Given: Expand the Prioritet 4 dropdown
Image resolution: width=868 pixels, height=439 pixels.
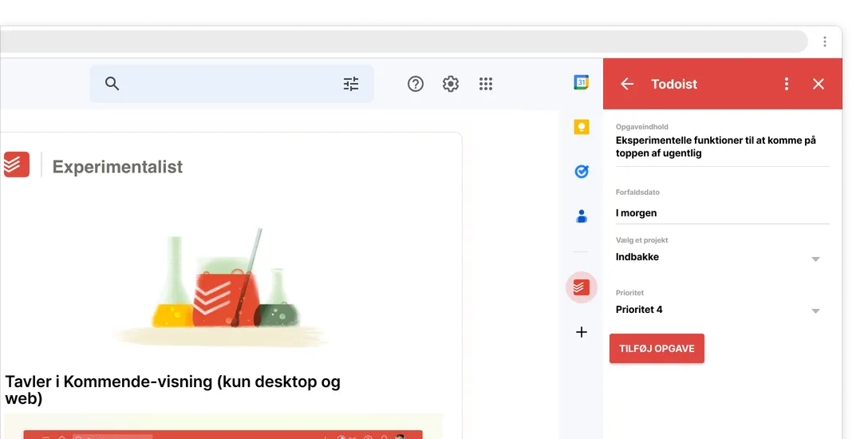Looking at the screenshot, I should pyautogui.click(x=815, y=310).
